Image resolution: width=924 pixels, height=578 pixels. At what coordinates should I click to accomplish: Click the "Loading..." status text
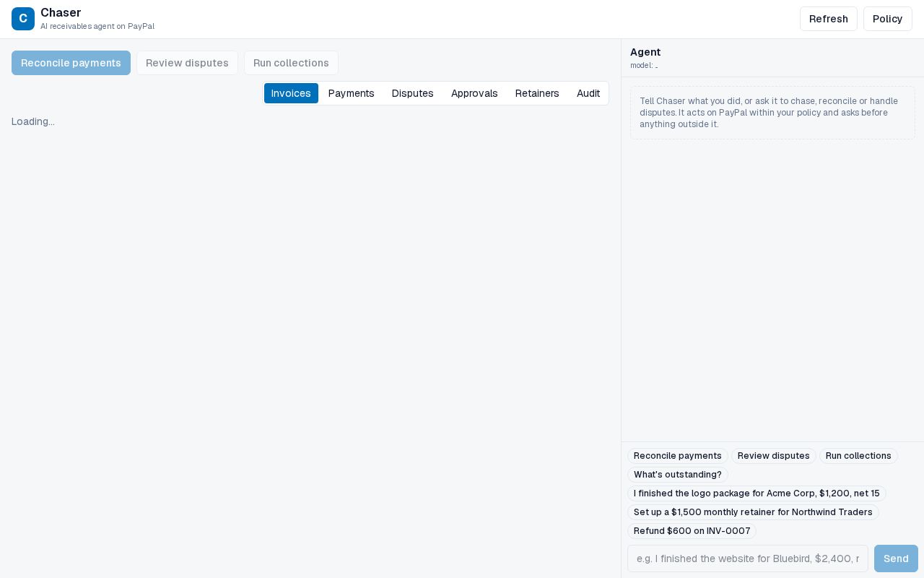click(33, 121)
